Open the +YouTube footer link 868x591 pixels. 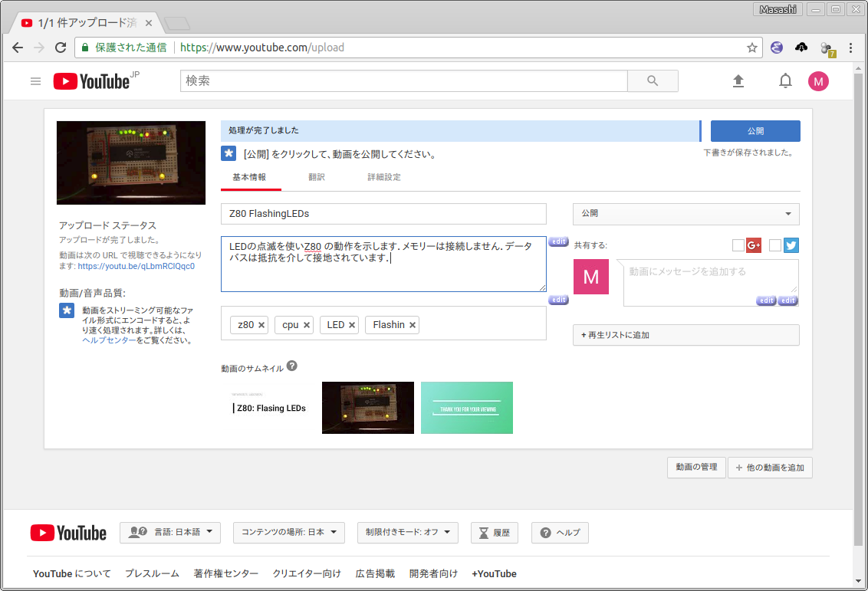tap(495, 574)
